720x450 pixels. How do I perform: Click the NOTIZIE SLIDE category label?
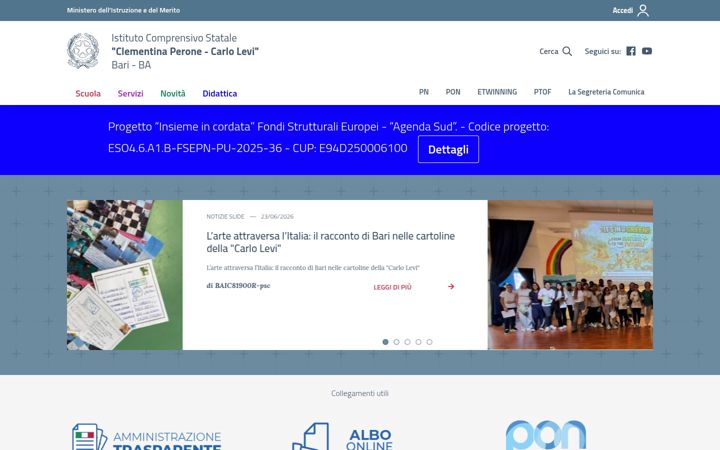pyautogui.click(x=225, y=216)
